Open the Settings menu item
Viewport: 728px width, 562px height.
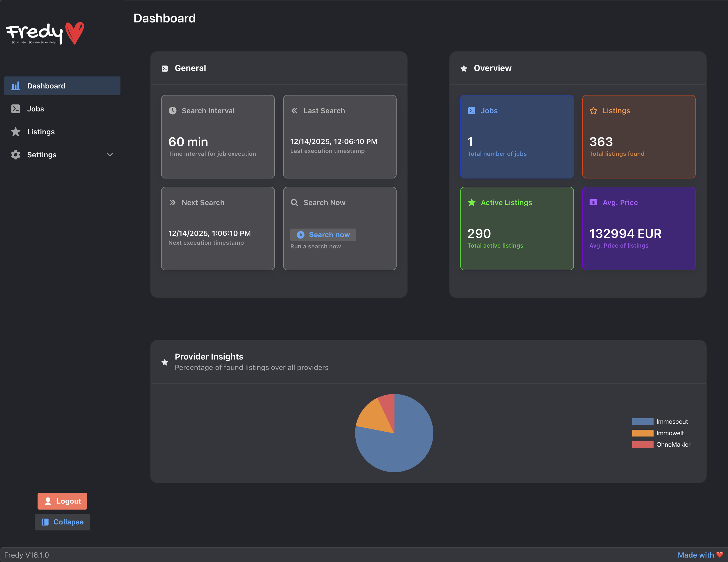point(62,155)
